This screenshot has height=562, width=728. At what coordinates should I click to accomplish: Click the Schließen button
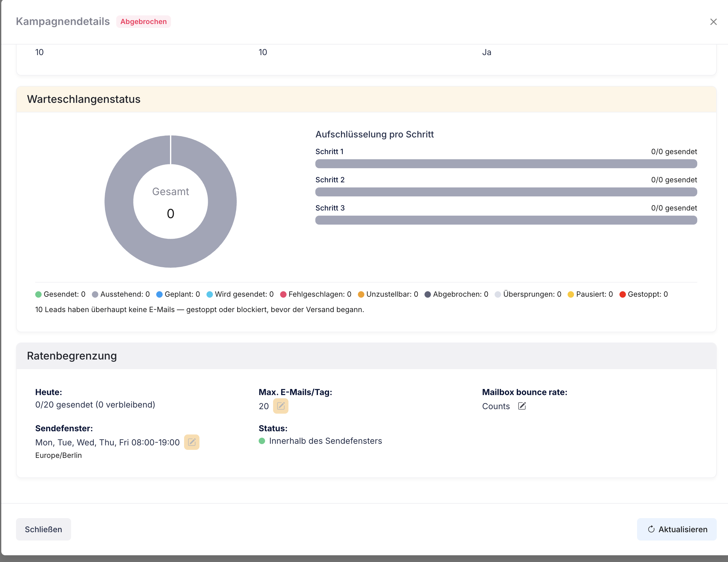click(x=43, y=529)
